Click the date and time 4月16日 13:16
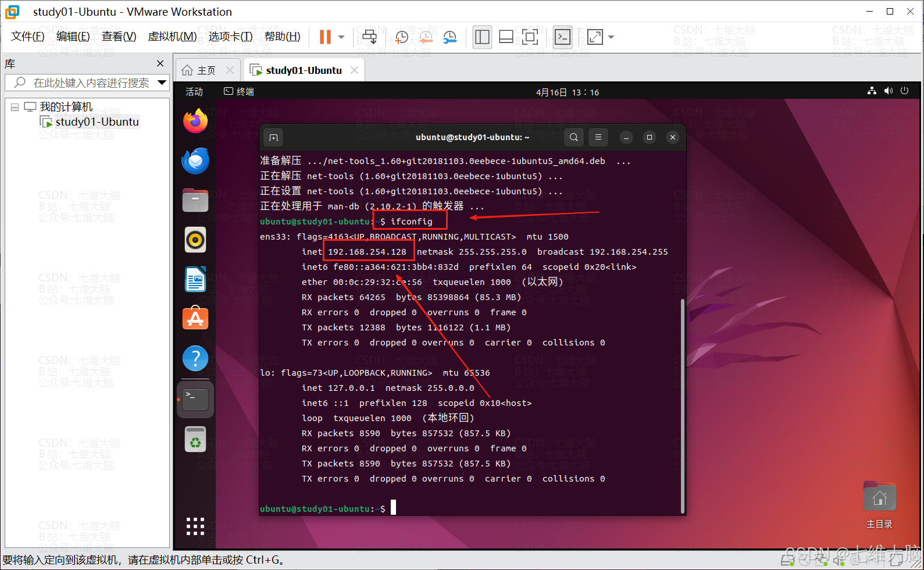The image size is (924, 570). (x=568, y=92)
